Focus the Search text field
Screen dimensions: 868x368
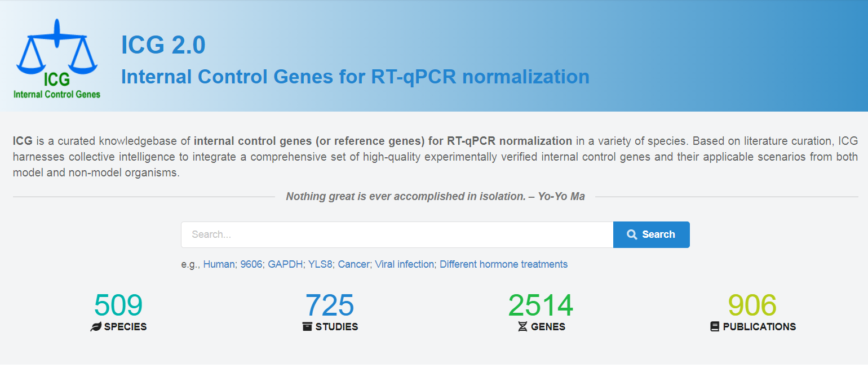coord(397,234)
